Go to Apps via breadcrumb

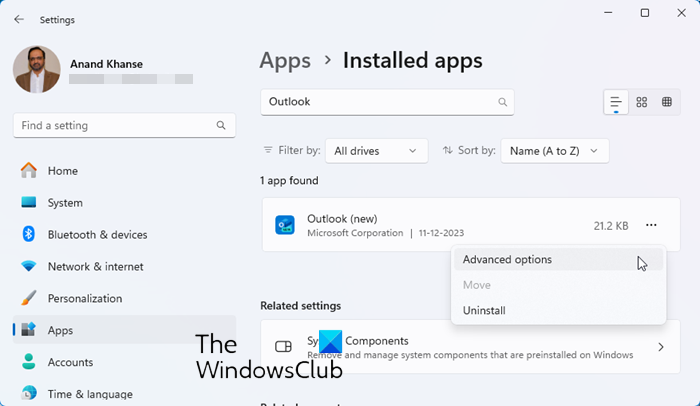(285, 60)
